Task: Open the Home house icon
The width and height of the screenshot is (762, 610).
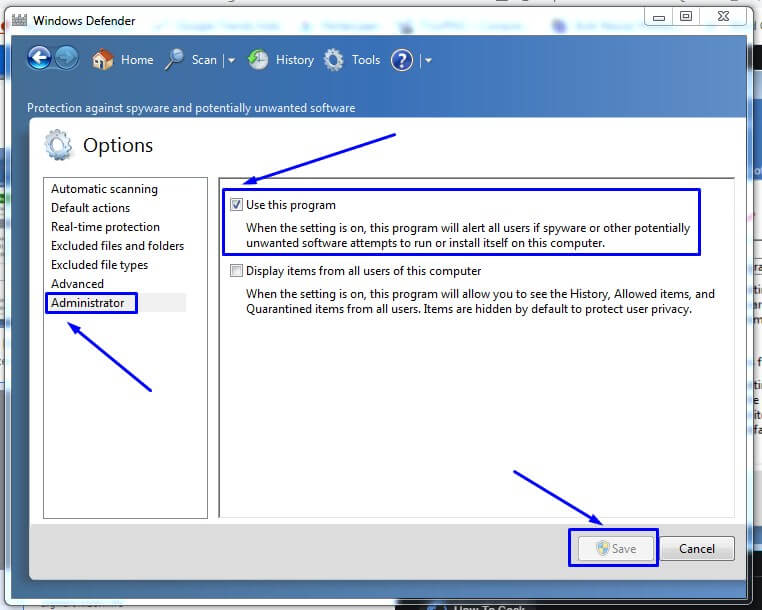Action: (102, 60)
